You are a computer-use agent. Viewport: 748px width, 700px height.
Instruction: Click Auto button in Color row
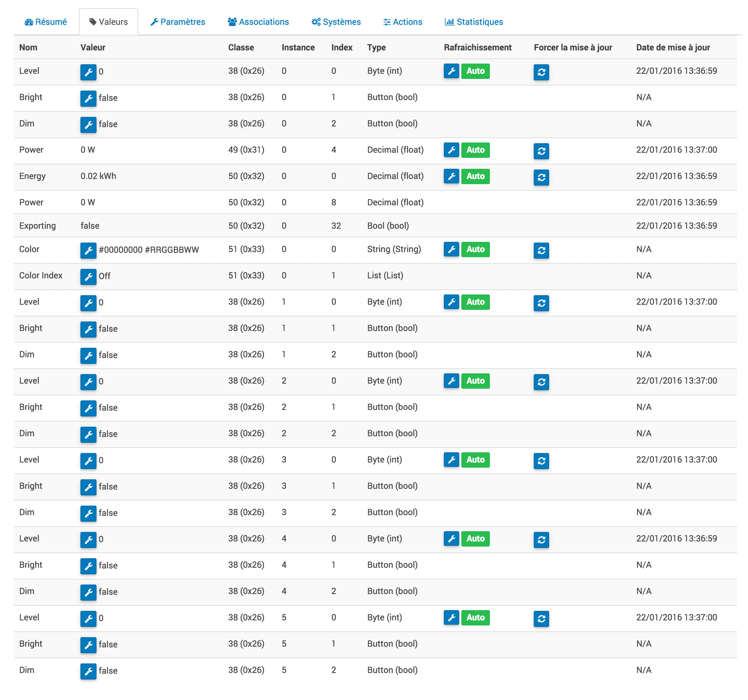476,249
